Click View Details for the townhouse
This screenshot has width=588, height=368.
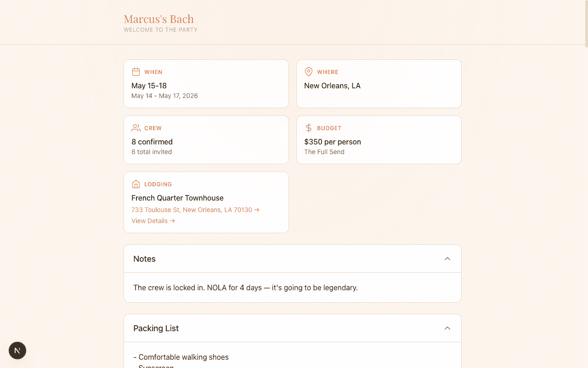[x=149, y=221]
